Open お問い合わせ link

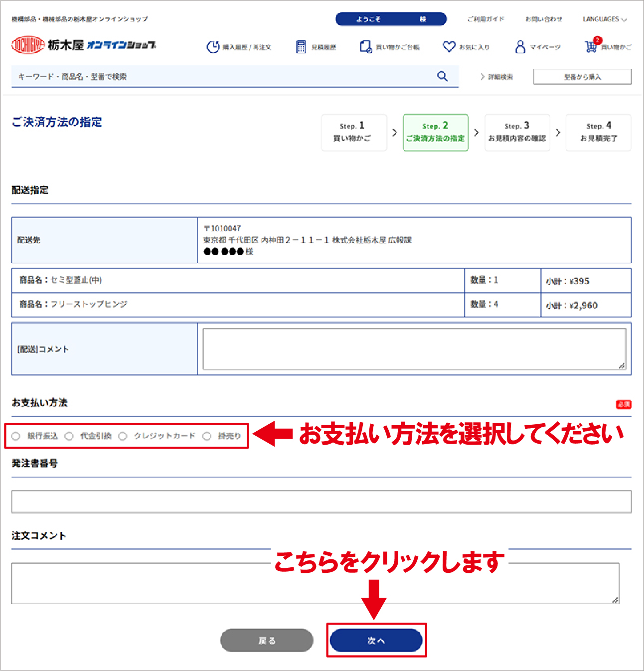[544, 19]
